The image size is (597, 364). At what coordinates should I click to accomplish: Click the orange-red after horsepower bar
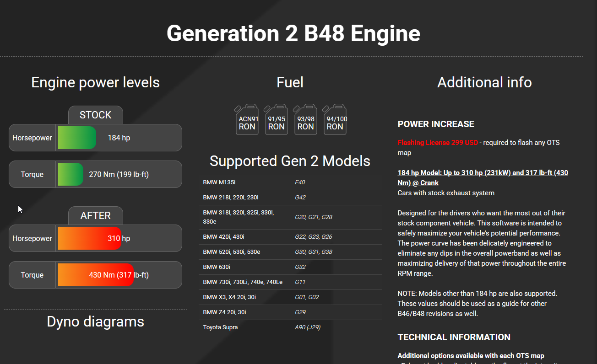[x=90, y=238]
